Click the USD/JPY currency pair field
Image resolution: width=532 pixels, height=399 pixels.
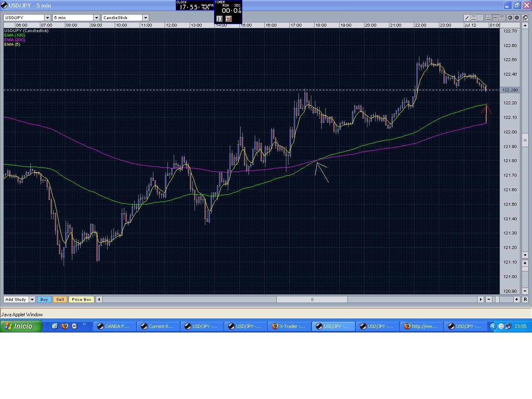[24, 18]
